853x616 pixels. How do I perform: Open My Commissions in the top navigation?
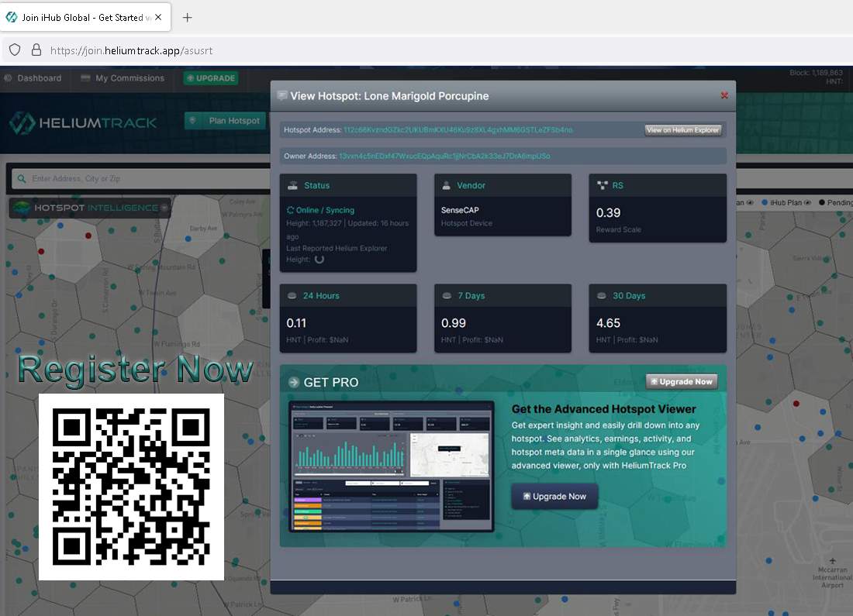pos(123,78)
